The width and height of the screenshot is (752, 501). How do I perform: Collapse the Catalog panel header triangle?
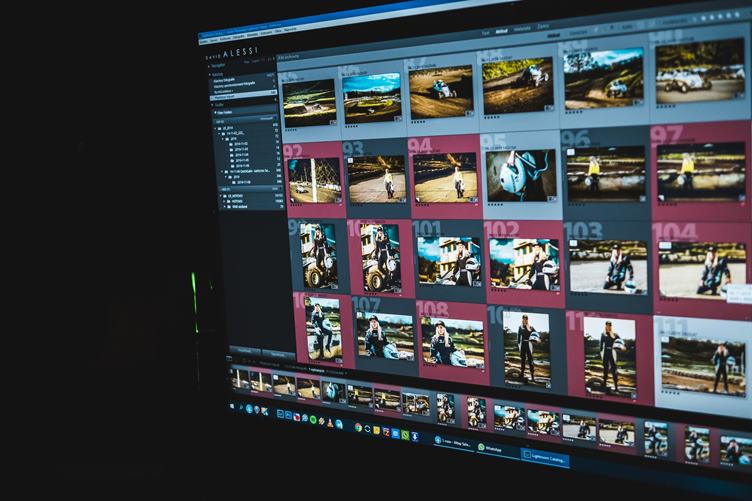(x=210, y=75)
